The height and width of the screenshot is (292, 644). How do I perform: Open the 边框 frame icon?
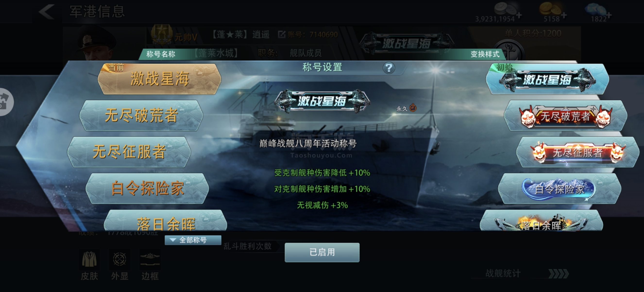click(x=150, y=259)
